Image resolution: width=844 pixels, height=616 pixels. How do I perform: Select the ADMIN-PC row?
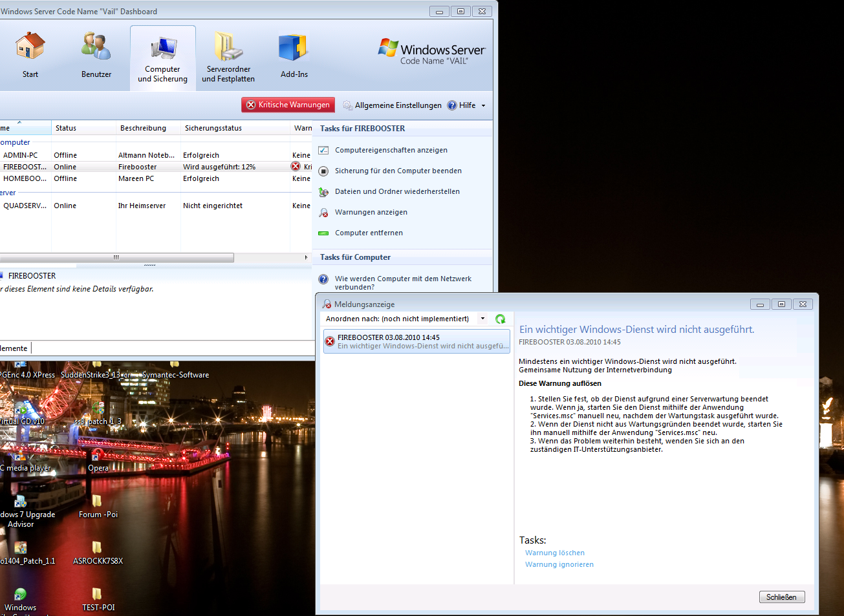(155, 155)
